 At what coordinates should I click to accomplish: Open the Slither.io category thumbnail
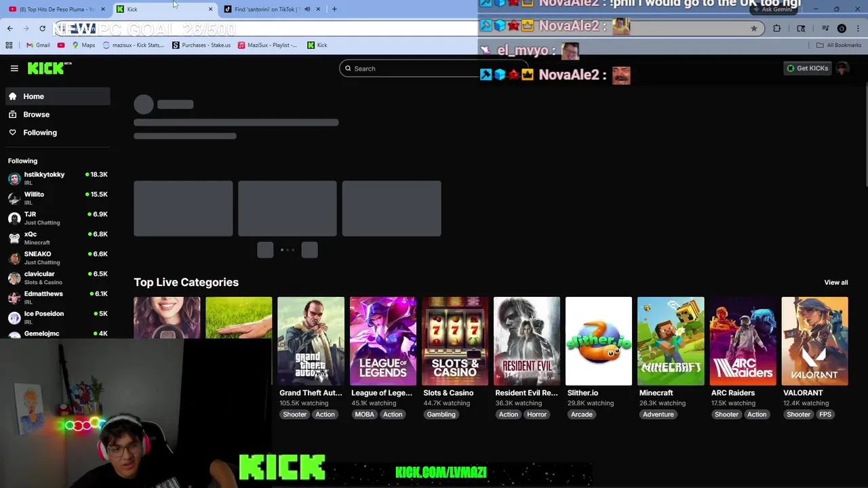coord(599,341)
